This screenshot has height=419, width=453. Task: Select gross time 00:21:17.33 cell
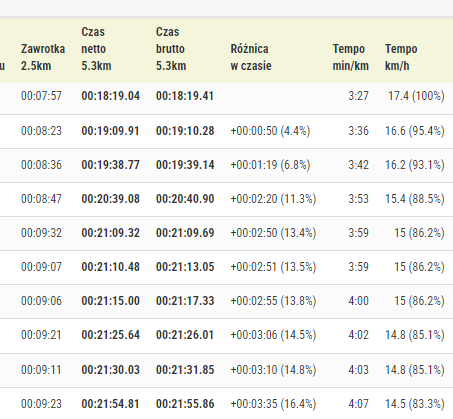coord(185,301)
